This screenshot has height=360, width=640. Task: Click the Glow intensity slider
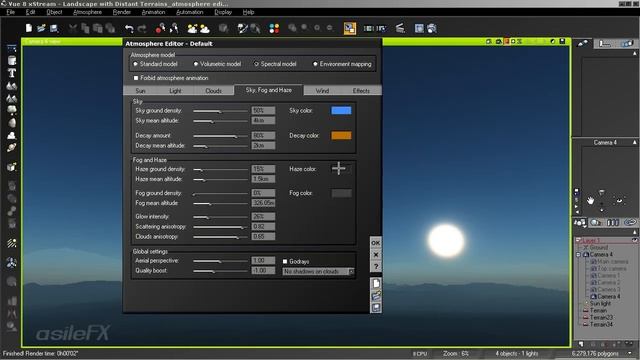(x=220, y=217)
